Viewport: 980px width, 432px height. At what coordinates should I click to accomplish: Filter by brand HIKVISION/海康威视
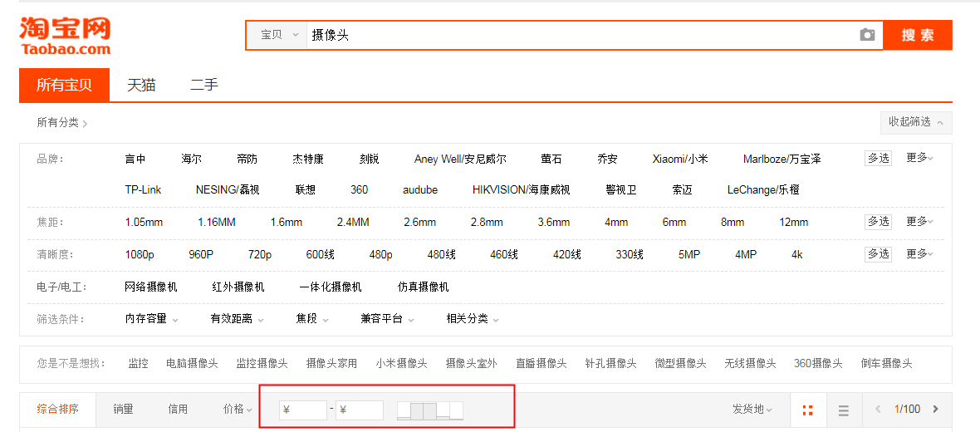tap(522, 190)
